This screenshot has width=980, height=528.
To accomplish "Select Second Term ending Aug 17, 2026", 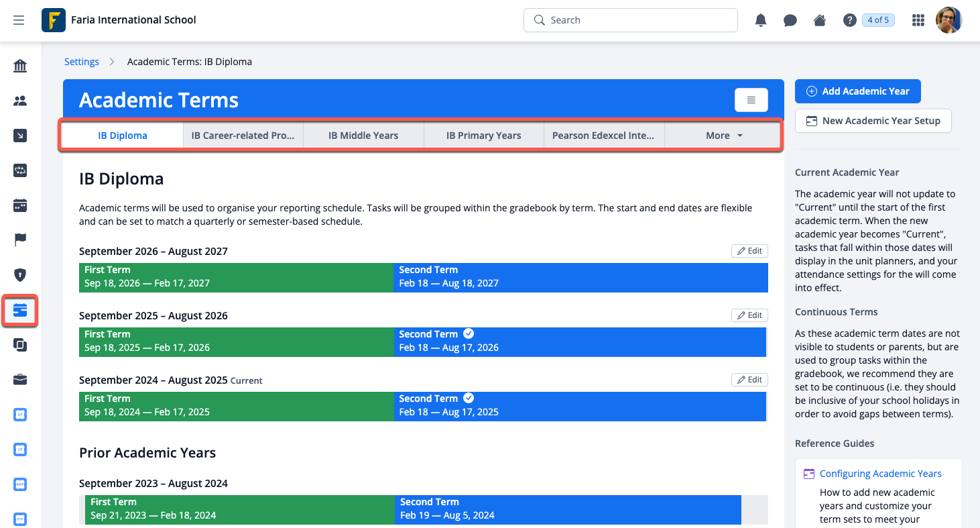I will (580, 341).
